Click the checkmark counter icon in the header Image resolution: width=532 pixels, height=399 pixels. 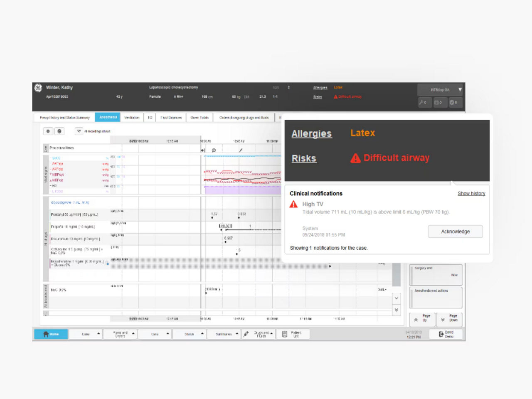455,103
